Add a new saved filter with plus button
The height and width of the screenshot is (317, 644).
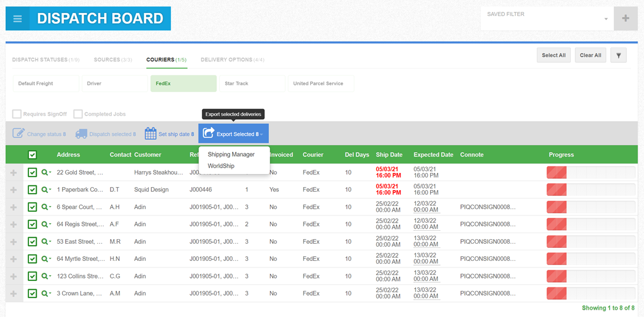click(x=626, y=18)
